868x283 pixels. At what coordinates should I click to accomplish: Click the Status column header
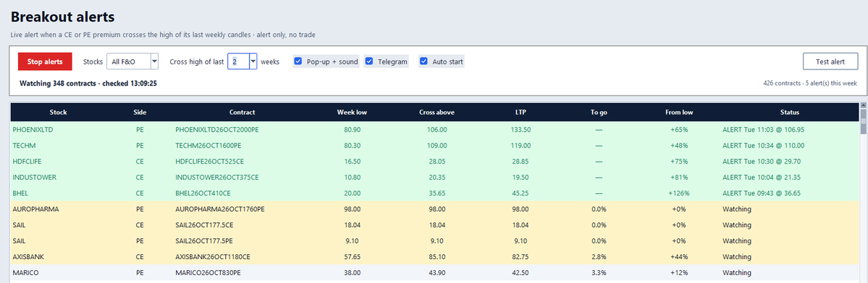click(789, 112)
